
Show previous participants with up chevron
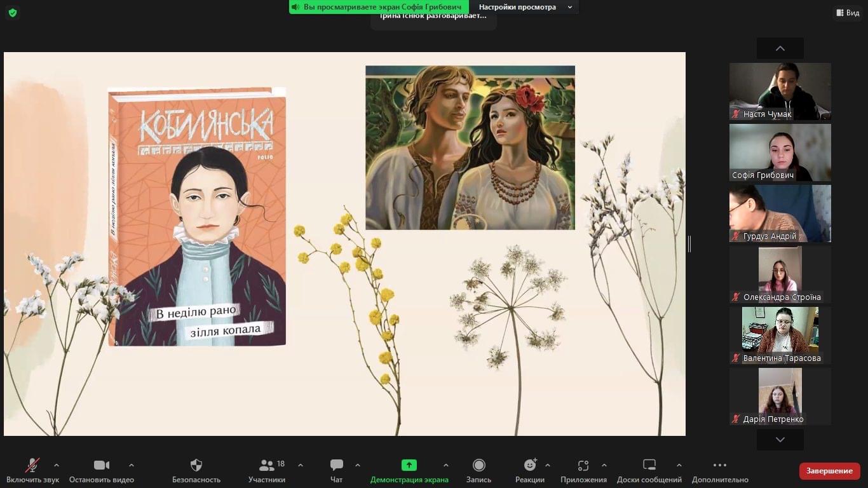780,48
